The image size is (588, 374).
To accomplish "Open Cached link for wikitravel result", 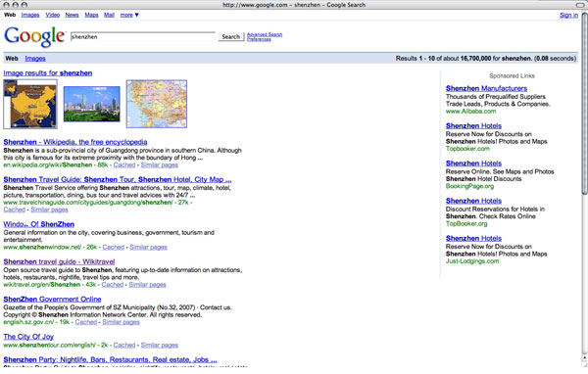I will 113,285.
